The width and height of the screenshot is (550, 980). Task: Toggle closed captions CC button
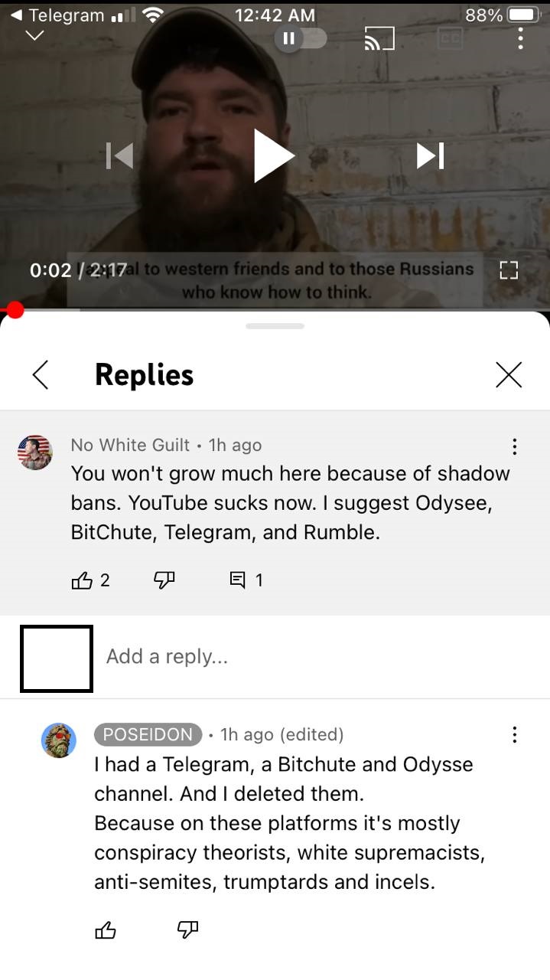tap(451, 38)
